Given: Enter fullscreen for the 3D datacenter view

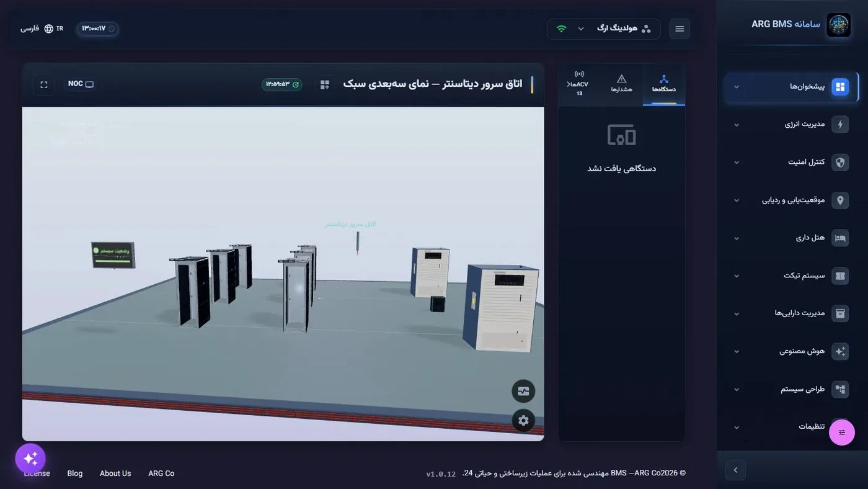Looking at the screenshot, I should pyautogui.click(x=44, y=84).
